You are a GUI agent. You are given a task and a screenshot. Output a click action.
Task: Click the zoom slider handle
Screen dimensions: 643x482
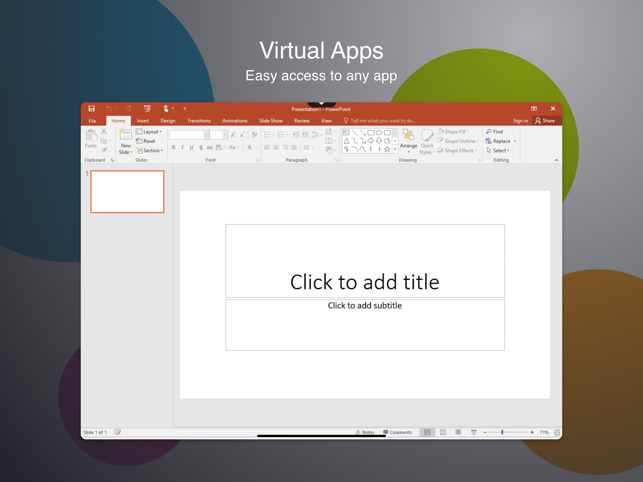click(502, 432)
